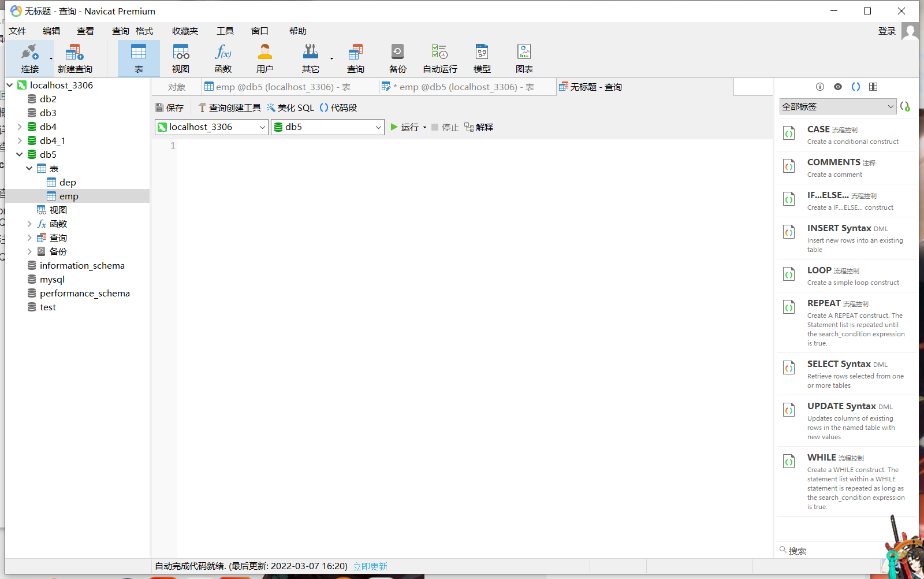Open the View (查看) menu
The image size is (924, 579).
click(85, 31)
